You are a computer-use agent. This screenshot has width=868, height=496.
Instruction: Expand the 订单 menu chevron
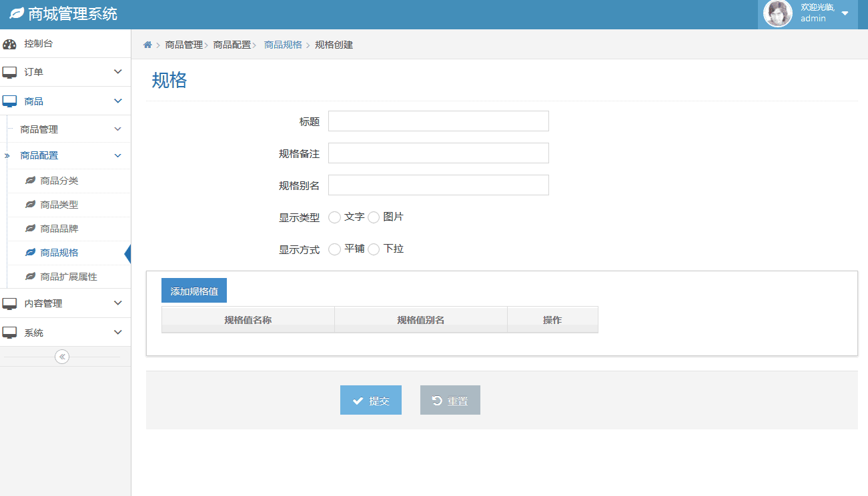click(x=118, y=72)
